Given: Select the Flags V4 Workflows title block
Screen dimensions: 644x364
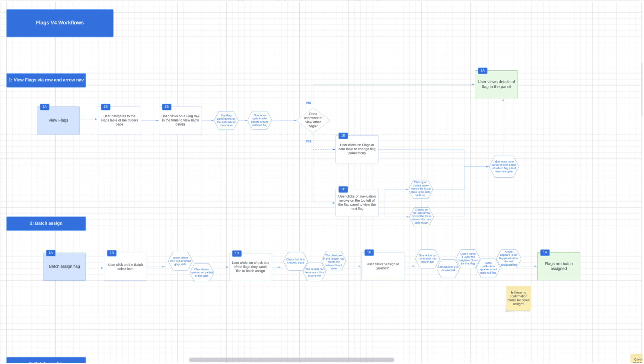Looking at the screenshot, I should (60, 23).
